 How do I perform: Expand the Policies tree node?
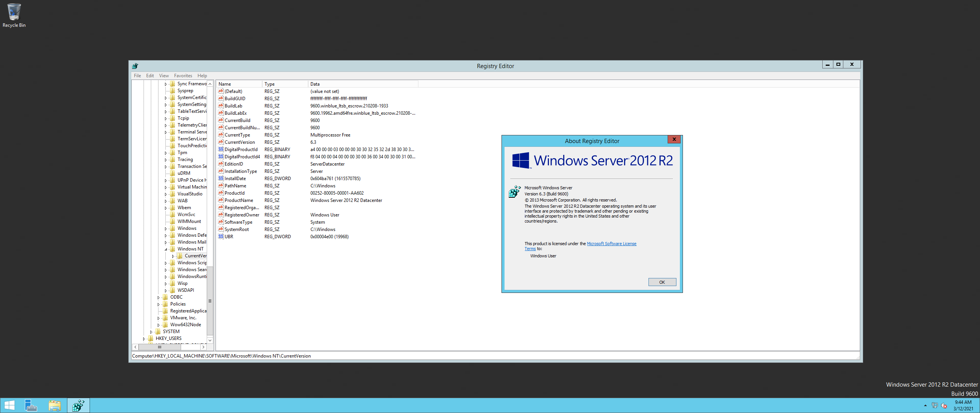click(158, 304)
